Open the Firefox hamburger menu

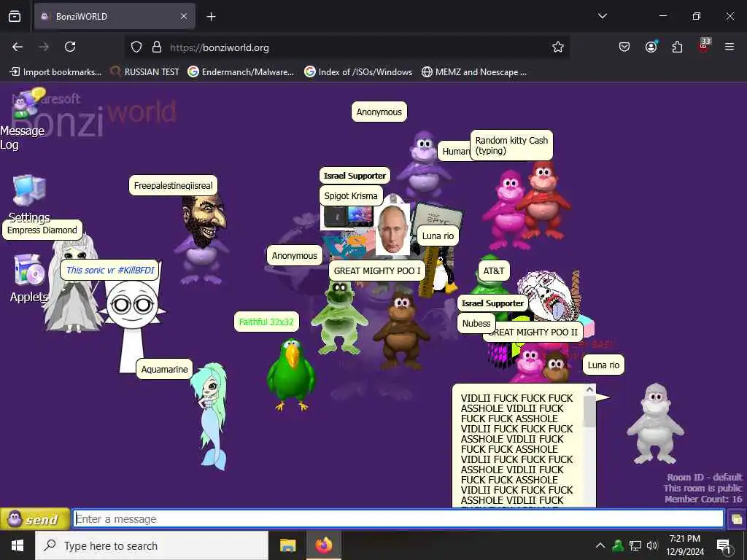pos(729,47)
